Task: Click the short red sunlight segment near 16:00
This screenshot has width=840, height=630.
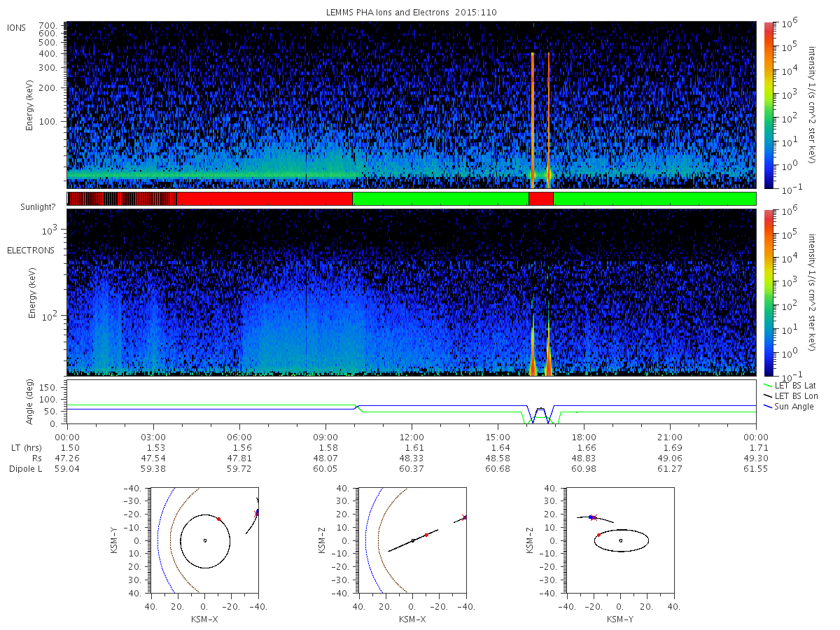Action: click(540, 199)
